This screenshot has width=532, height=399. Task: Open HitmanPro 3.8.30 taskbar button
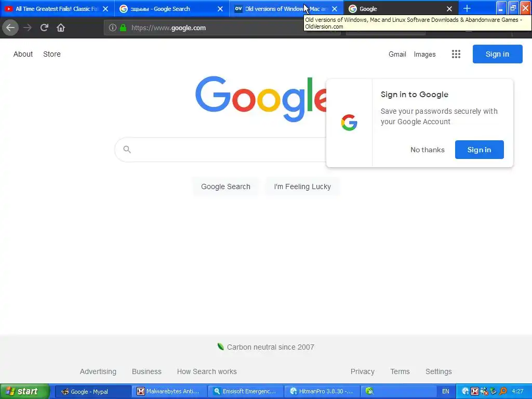coord(322,392)
